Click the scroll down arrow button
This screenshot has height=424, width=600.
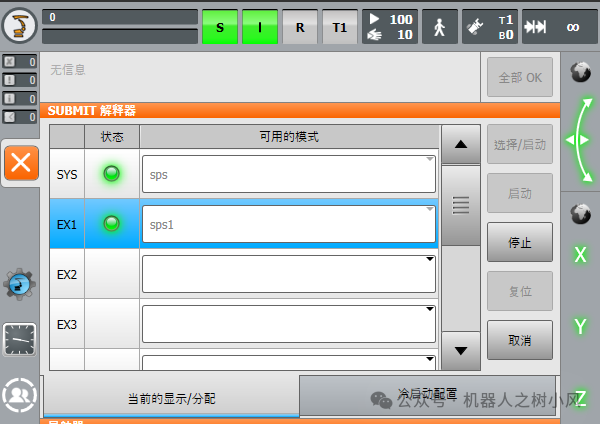[x=461, y=351]
